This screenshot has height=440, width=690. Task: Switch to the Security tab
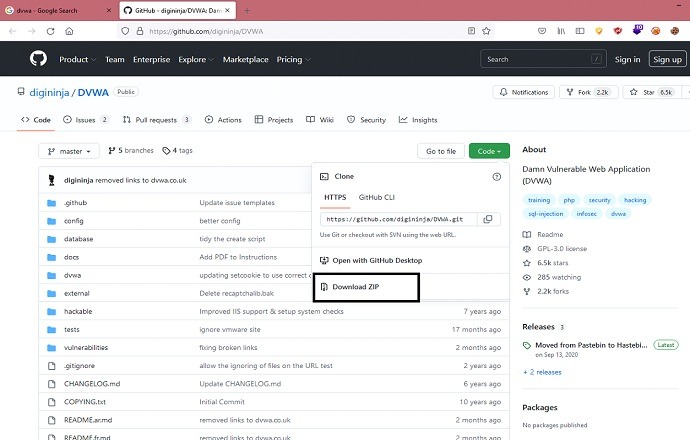[x=366, y=120]
